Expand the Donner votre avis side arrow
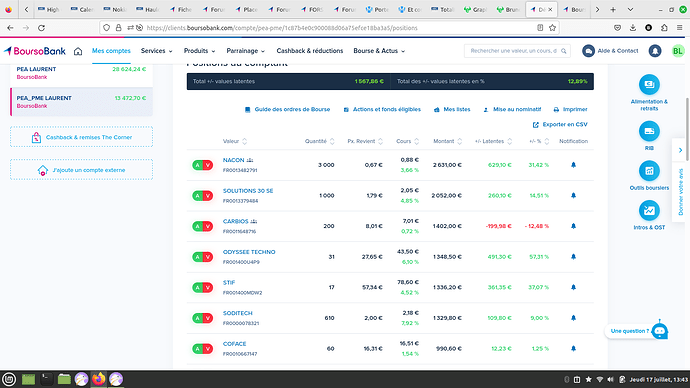The width and height of the screenshot is (690, 388). 680,150
